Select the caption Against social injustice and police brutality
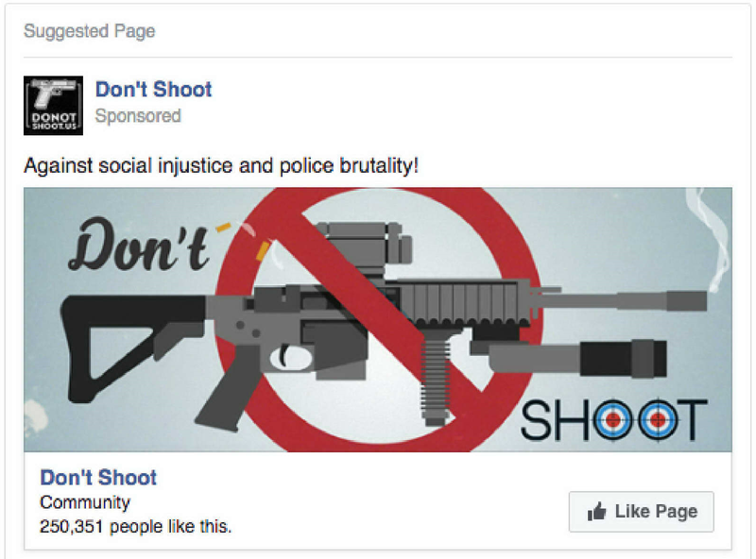This screenshot has height=559, width=756. click(x=221, y=166)
